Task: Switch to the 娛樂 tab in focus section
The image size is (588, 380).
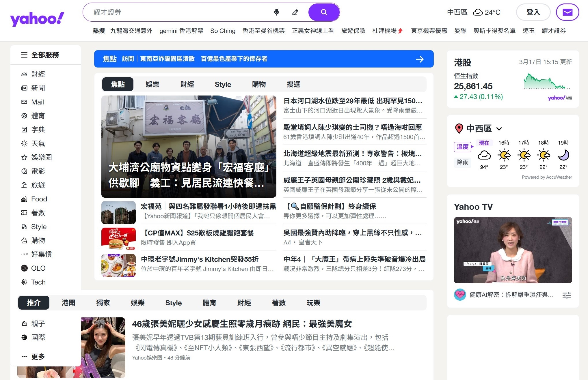Action: (x=152, y=84)
